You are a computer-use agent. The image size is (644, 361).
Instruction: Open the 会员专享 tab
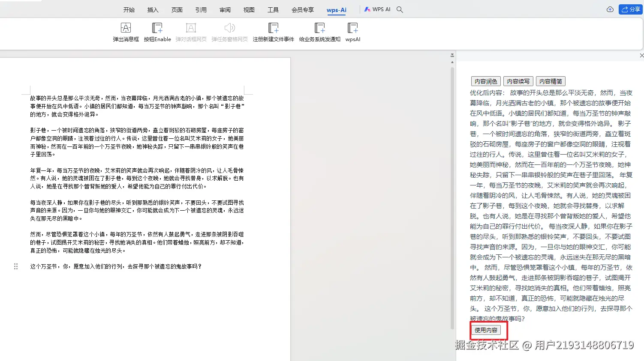(x=303, y=10)
